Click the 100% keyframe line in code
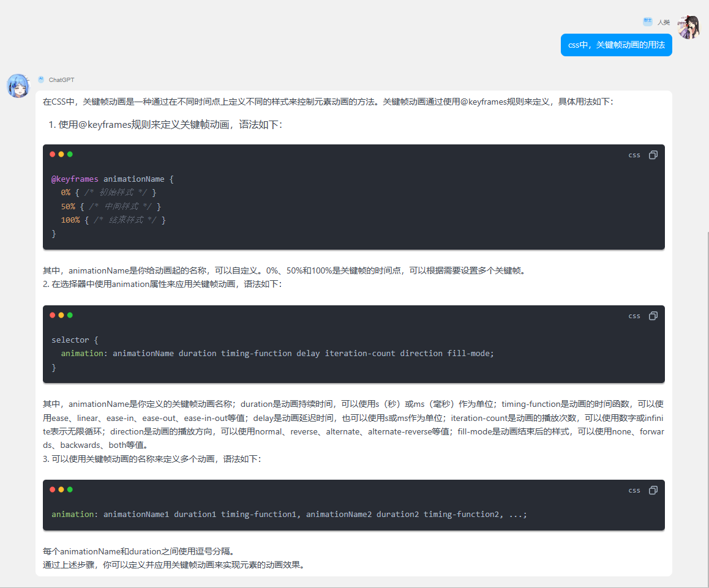 [113, 220]
